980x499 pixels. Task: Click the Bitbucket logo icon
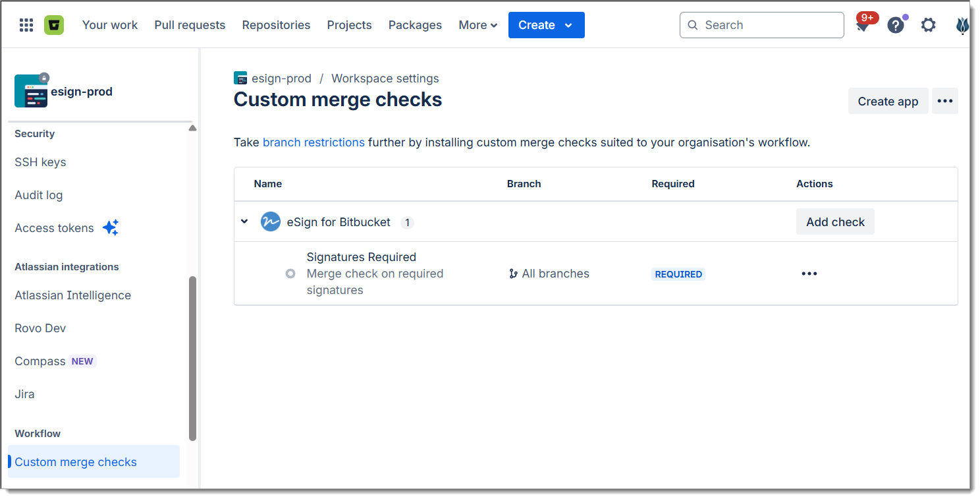click(x=54, y=25)
